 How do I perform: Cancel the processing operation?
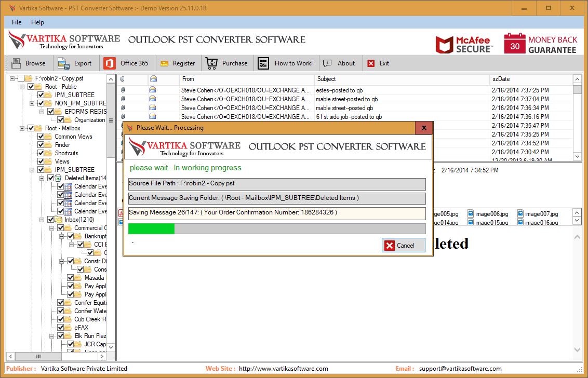click(x=404, y=245)
